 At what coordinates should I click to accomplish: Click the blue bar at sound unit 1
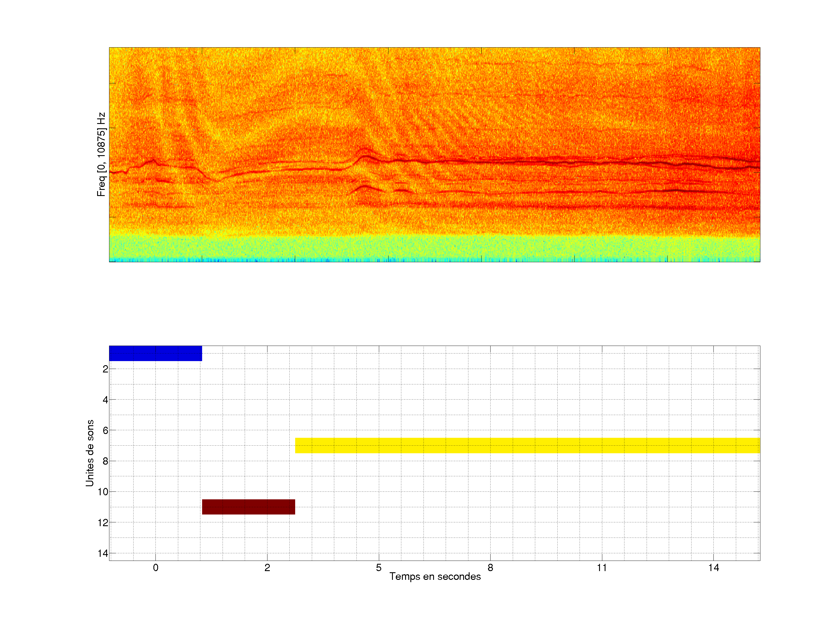pos(155,353)
